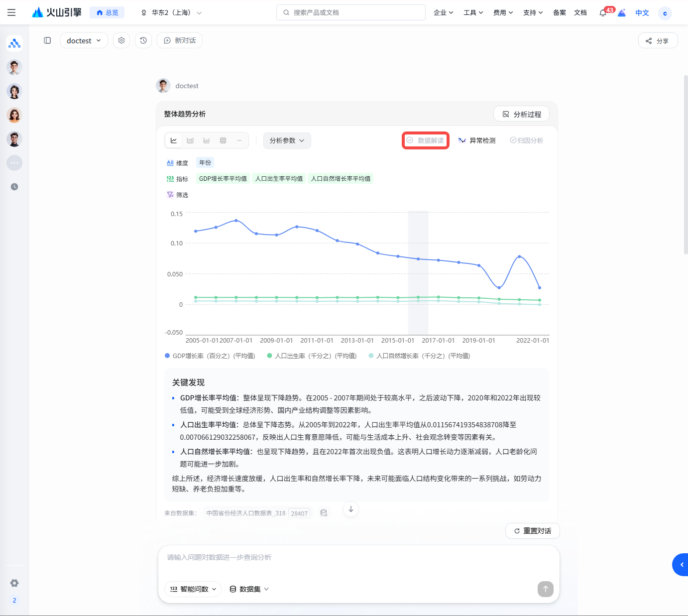Screen dimensions: 688x616
Task: Open the 备案 menu item
Action: (x=560, y=12)
